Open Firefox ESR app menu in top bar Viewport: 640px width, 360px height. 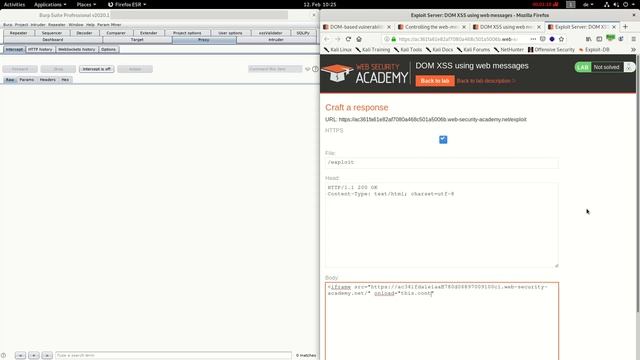click(127, 4)
